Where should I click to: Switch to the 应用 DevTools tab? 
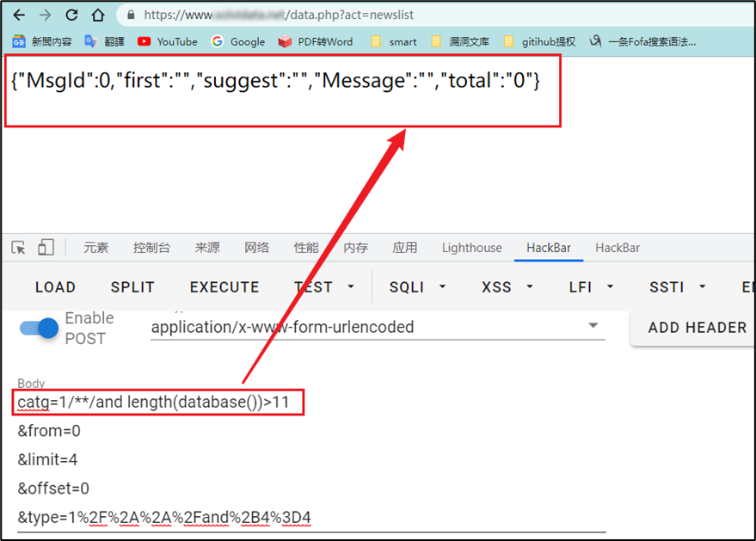[404, 248]
